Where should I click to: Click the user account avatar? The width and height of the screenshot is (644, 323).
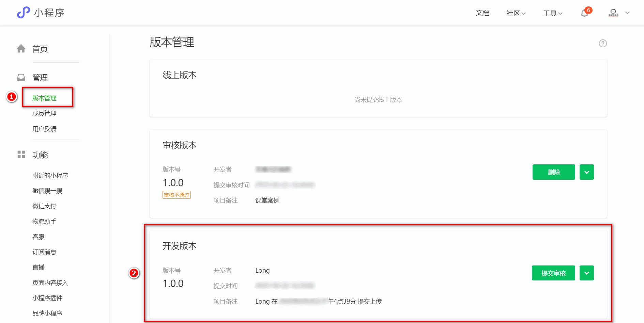pyautogui.click(x=613, y=13)
